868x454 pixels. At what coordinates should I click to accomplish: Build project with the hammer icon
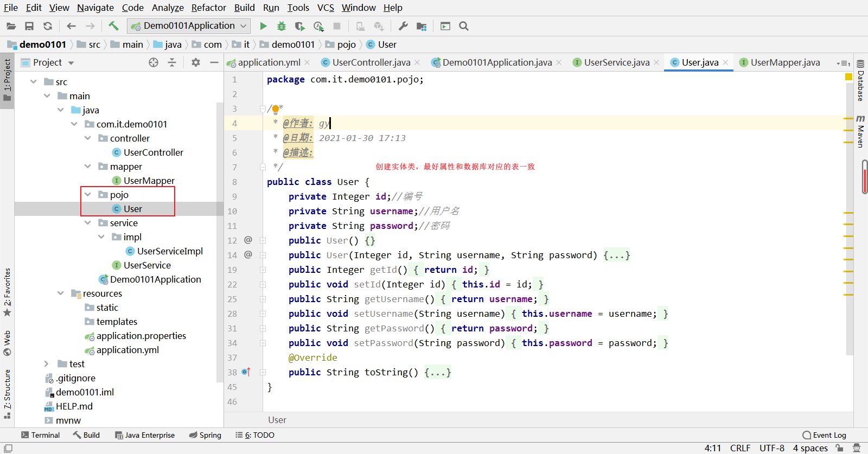(113, 25)
